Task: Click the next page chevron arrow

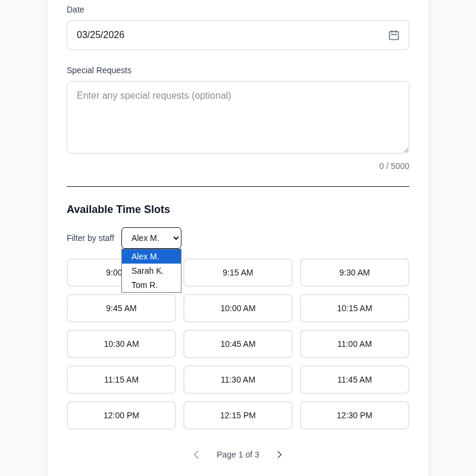Action: [280, 455]
